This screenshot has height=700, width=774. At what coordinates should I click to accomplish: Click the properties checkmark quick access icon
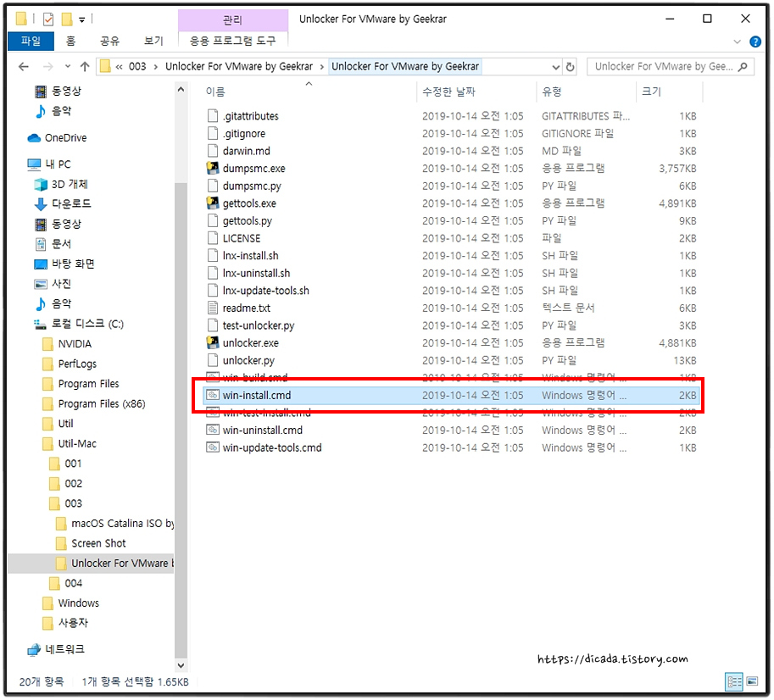point(47,19)
